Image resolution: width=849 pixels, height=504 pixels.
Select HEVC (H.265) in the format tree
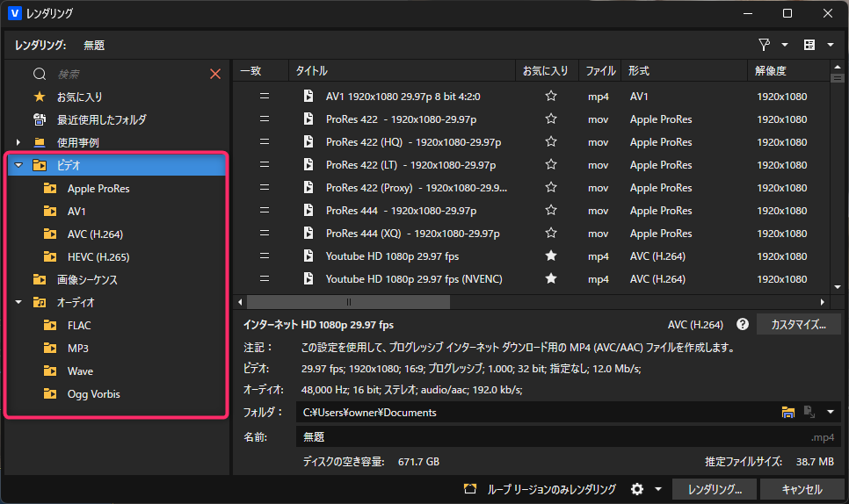[98, 257]
